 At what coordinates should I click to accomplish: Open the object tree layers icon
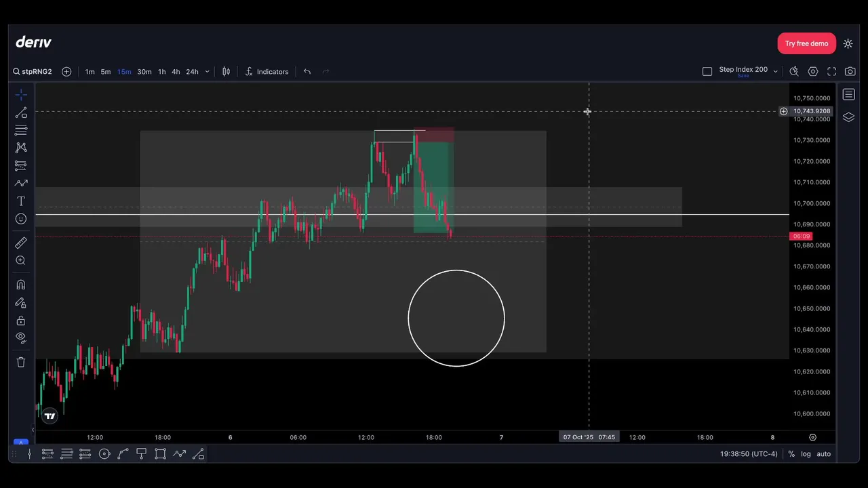(848, 117)
